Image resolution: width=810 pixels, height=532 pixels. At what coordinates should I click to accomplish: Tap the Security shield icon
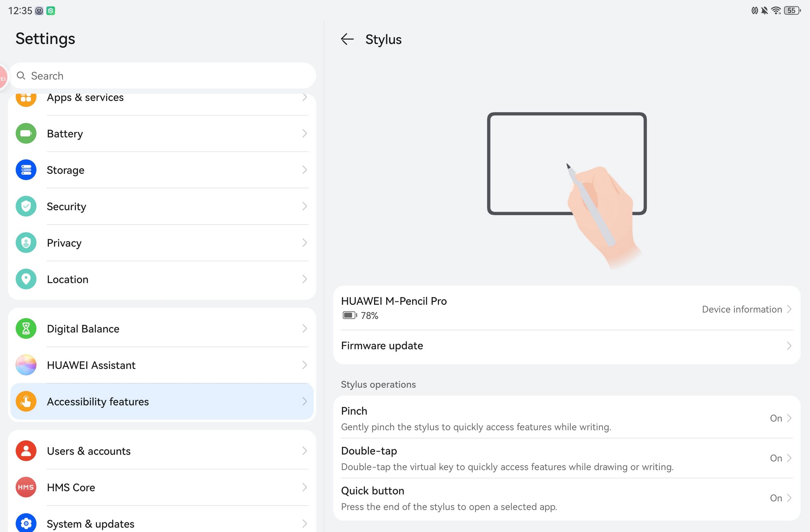26,206
